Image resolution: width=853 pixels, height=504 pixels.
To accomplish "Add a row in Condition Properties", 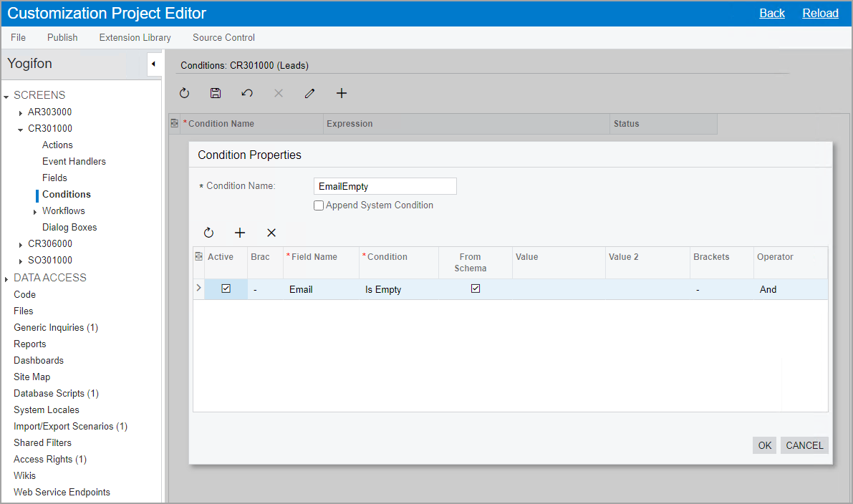I will [240, 233].
